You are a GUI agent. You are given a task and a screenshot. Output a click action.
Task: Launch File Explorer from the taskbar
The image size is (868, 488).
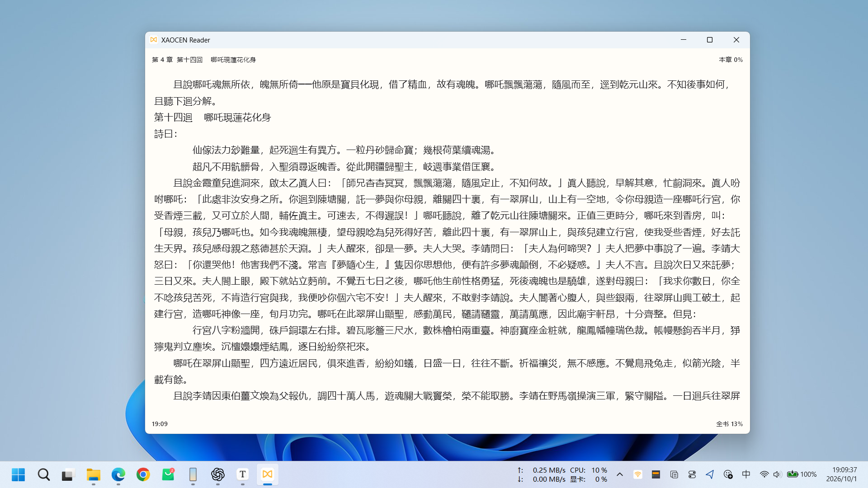[x=93, y=474]
